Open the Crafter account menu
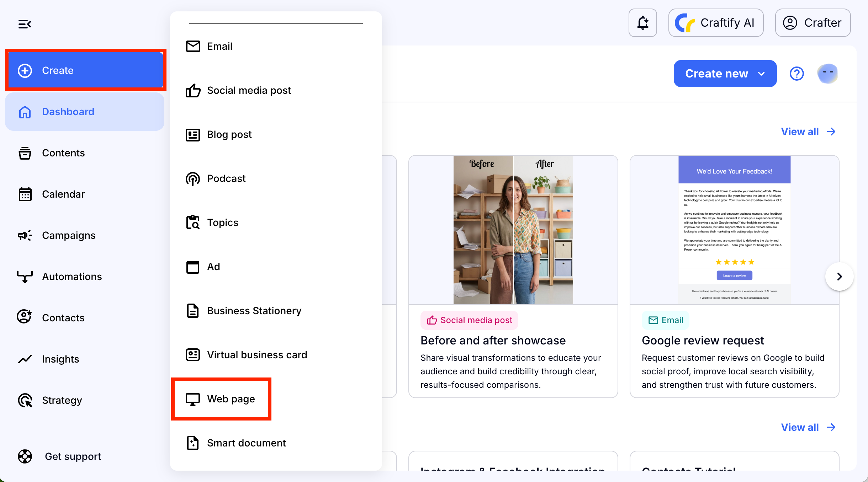868x482 pixels. pyautogui.click(x=813, y=23)
